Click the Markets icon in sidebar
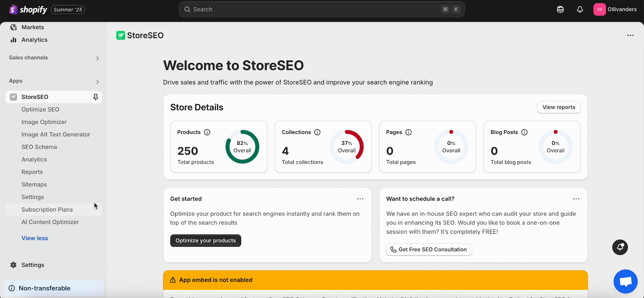 (x=14, y=27)
